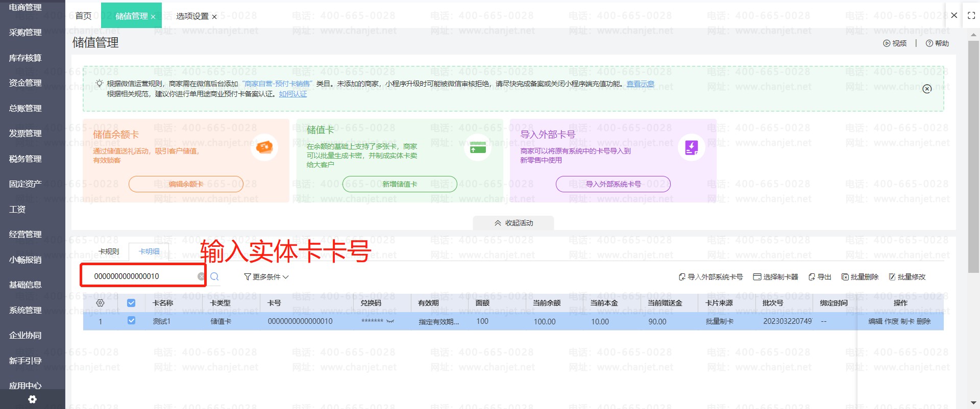
Task: Click 制卡 in the 测试1 row
Action: tap(908, 321)
